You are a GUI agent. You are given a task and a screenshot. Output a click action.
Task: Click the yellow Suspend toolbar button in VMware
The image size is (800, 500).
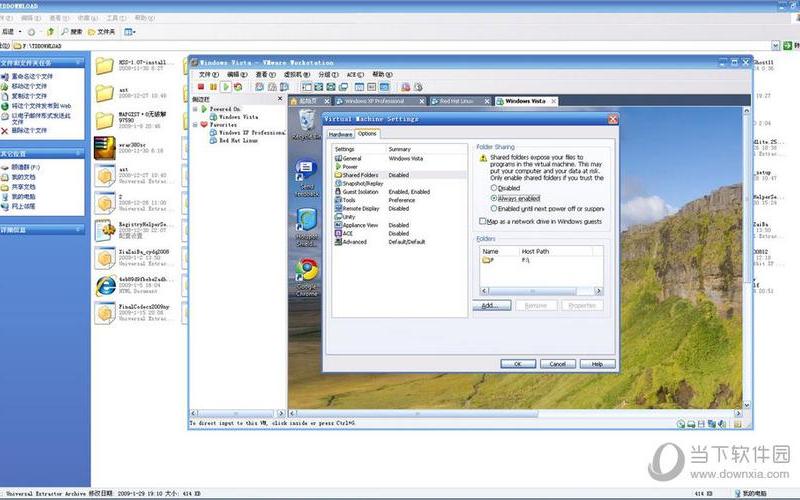(213, 87)
